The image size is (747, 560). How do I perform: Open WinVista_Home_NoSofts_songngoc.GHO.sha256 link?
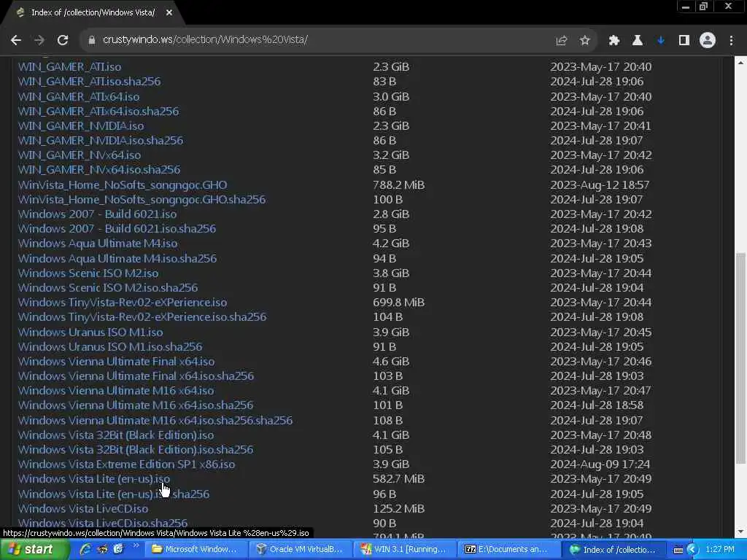[x=142, y=200]
